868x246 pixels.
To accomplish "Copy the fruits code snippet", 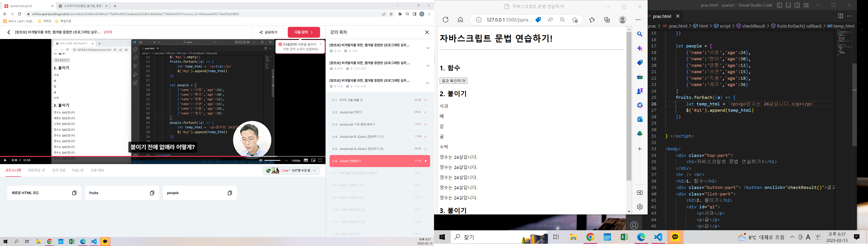I will click(152, 193).
